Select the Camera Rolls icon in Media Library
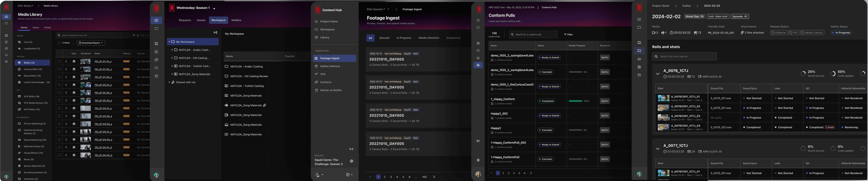The width and height of the screenshot is (868, 181). (x=19, y=69)
